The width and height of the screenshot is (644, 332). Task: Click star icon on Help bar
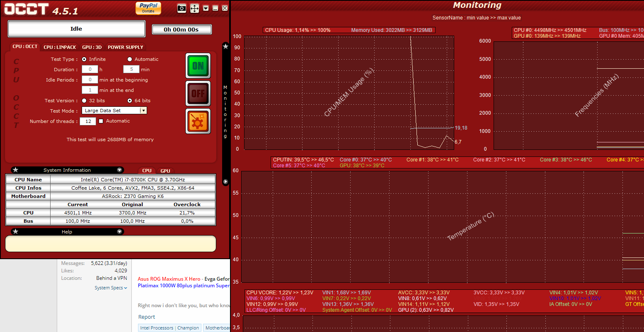(16, 231)
